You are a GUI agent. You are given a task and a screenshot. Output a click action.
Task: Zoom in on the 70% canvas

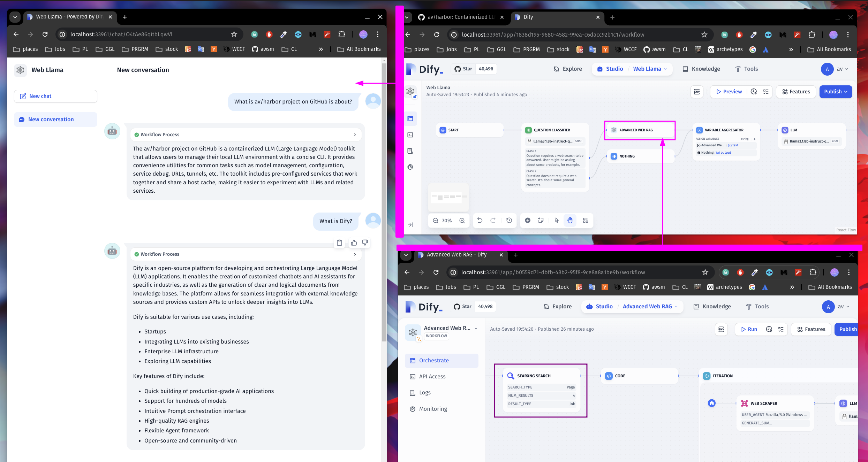point(462,221)
